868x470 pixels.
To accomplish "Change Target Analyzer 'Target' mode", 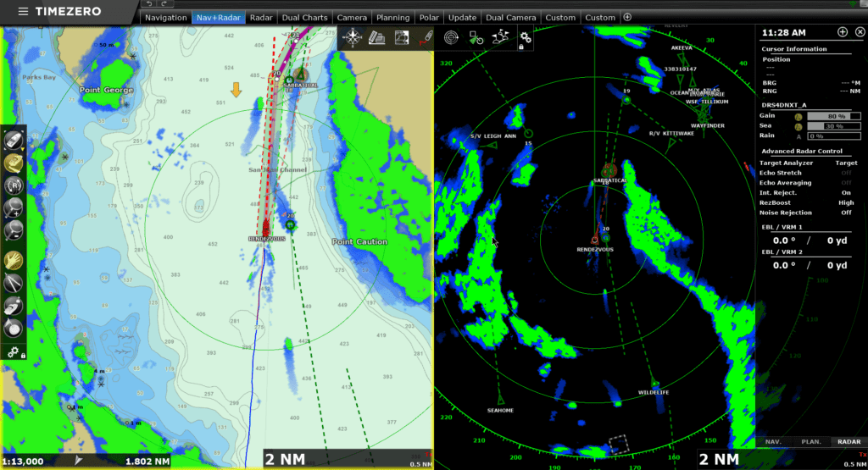I will [x=846, y=163].
